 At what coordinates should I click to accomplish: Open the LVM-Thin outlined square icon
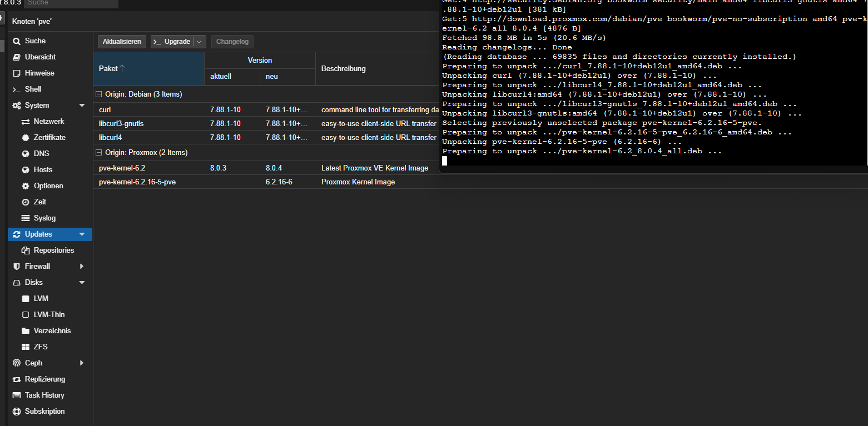(26, 314)
